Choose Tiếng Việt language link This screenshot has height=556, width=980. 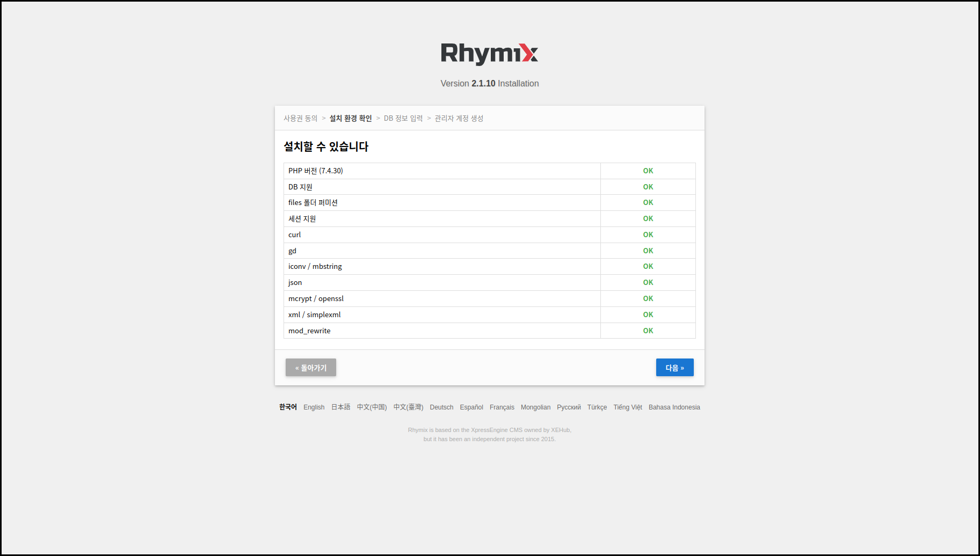click(x=627, y=407)
